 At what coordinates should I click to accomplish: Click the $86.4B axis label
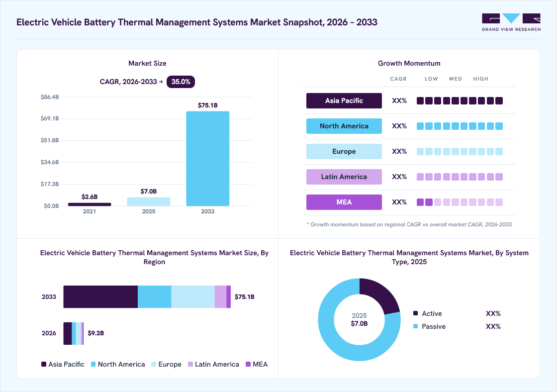(50, 97)
